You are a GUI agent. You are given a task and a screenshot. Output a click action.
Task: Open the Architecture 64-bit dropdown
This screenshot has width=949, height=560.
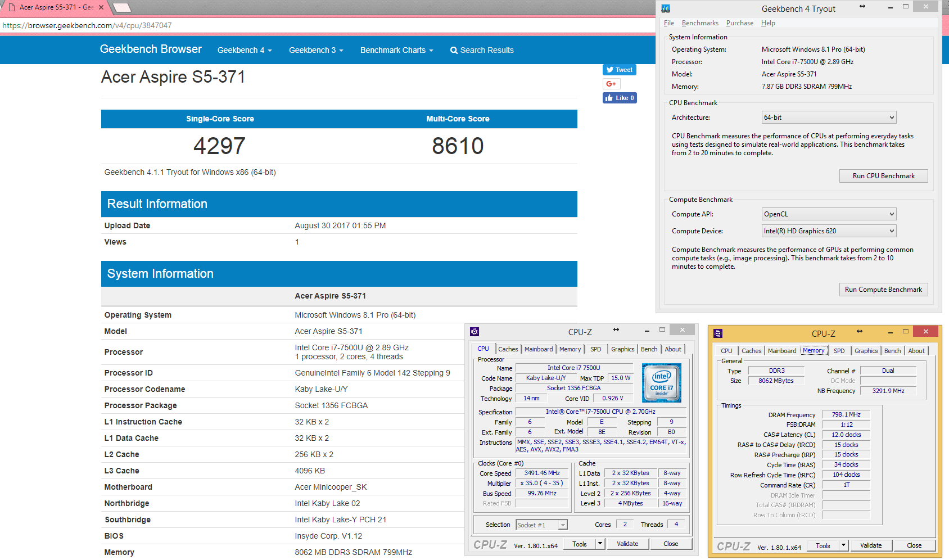829,118
